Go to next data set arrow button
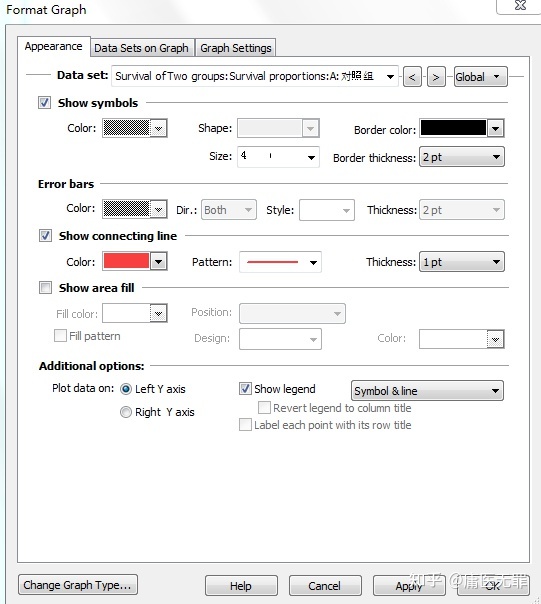 coord(436,77)
